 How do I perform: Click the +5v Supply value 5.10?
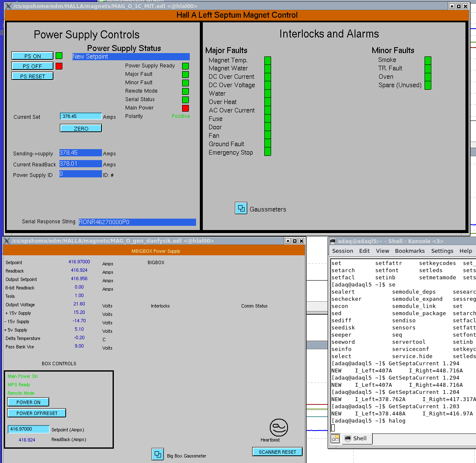coord(79,329)
